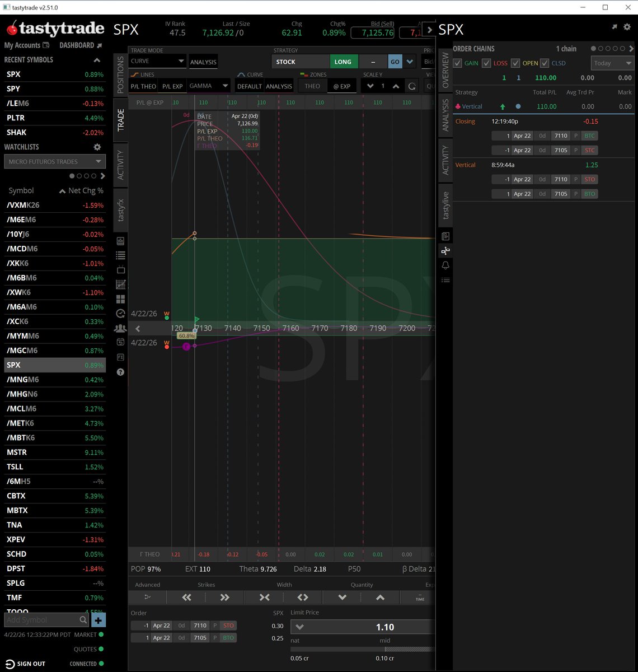Expand the collapsed right panel arrow near SPX
The height and width of the screenshot is (672, 638).
(x=429, y=30)
